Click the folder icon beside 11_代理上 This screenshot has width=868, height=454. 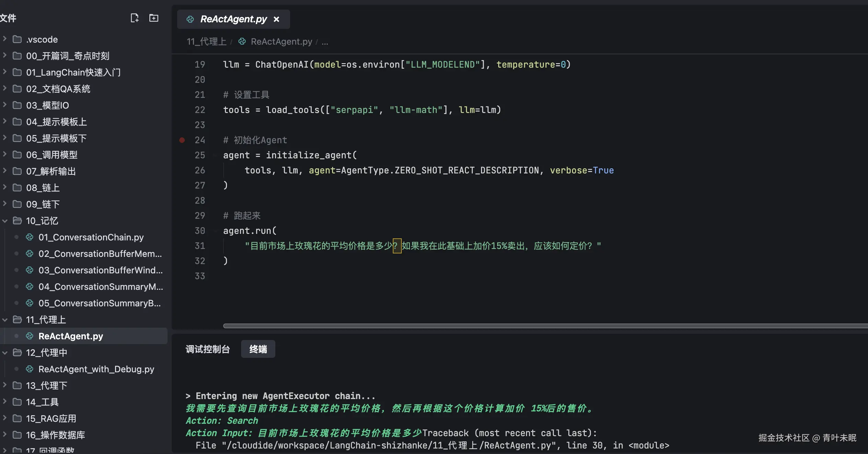click(x=17, y=319)
